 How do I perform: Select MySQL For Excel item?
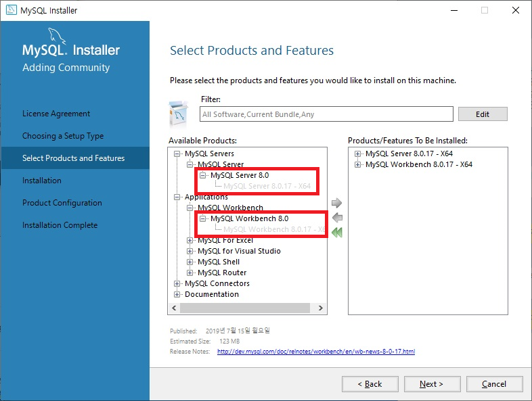[x=225, y=240]
